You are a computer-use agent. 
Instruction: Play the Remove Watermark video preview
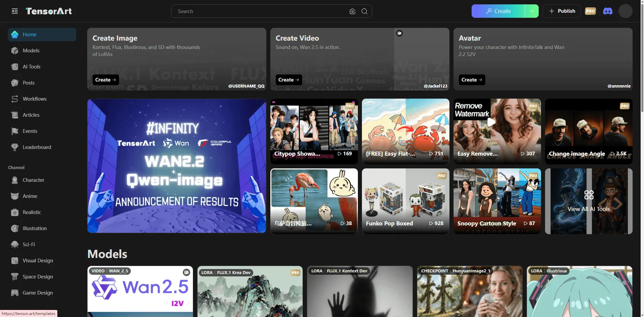(x=491, y=122)
